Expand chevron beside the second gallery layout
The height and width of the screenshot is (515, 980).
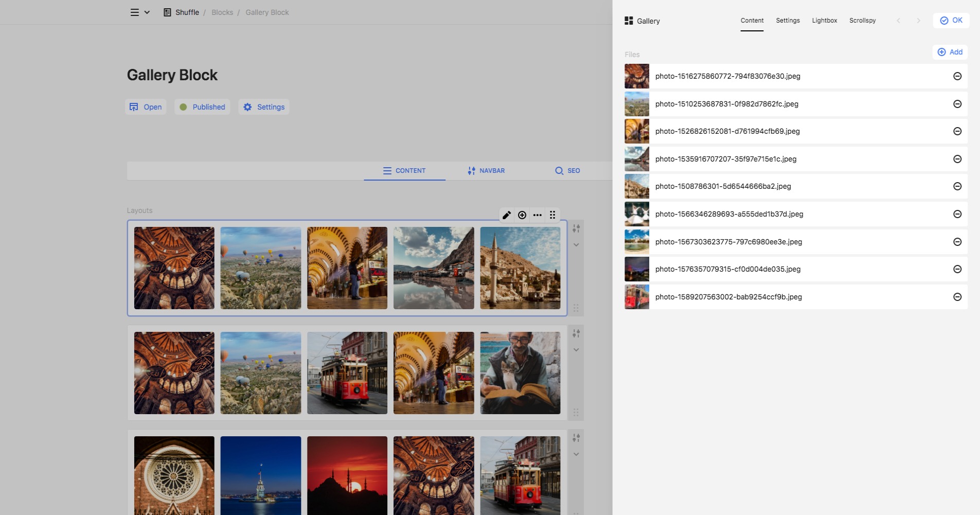[x=576, y=350]
